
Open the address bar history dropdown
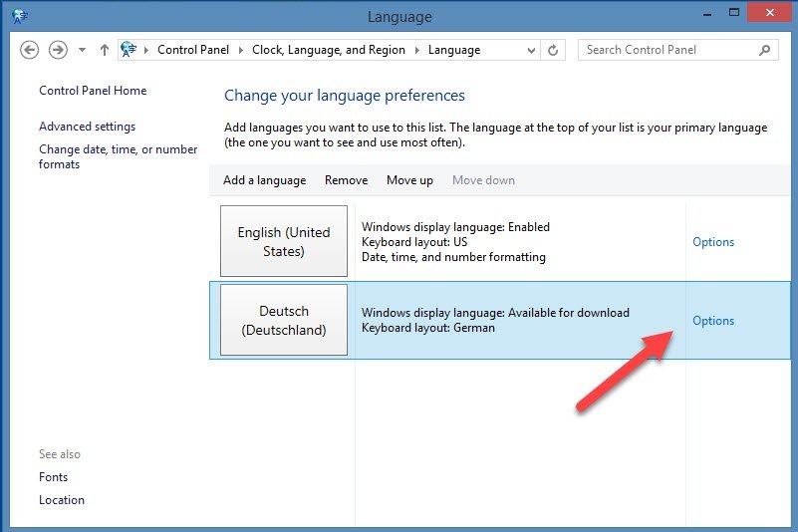(531, 51)
